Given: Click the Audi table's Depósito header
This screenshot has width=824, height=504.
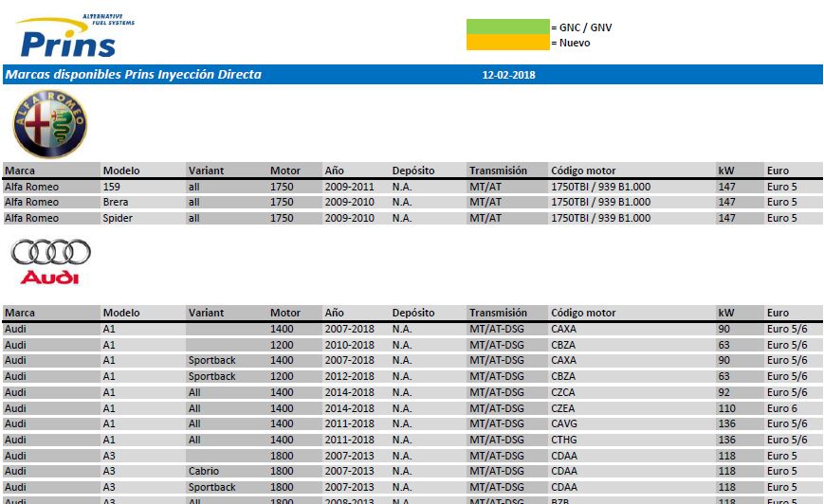Looking at the screenshot, I should click(413, 313).
